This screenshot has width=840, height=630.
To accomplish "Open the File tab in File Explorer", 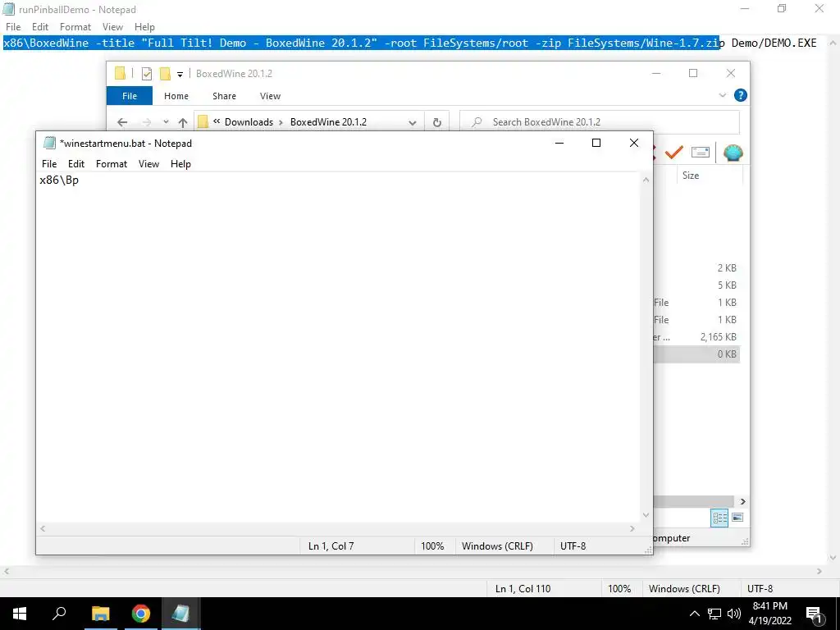I will tap(130, 96).
